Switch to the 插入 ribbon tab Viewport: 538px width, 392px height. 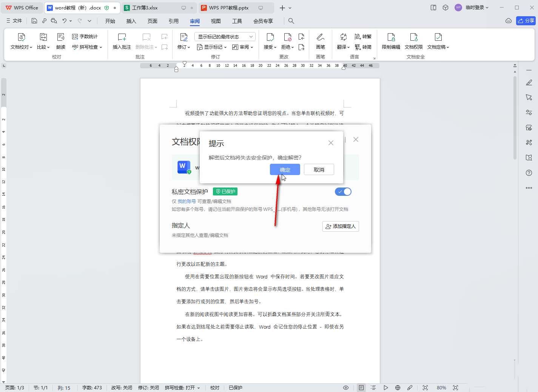(x=131, y=21)
